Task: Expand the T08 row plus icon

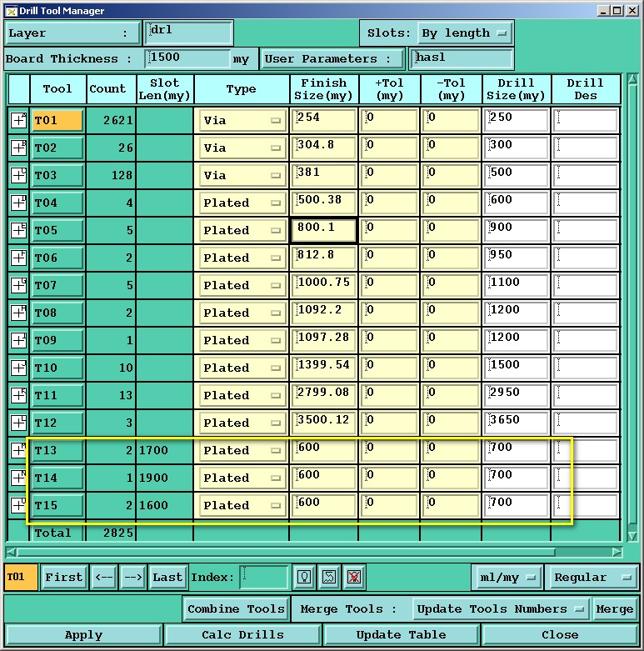Action: pyautogui.click(x=18, y=313)
